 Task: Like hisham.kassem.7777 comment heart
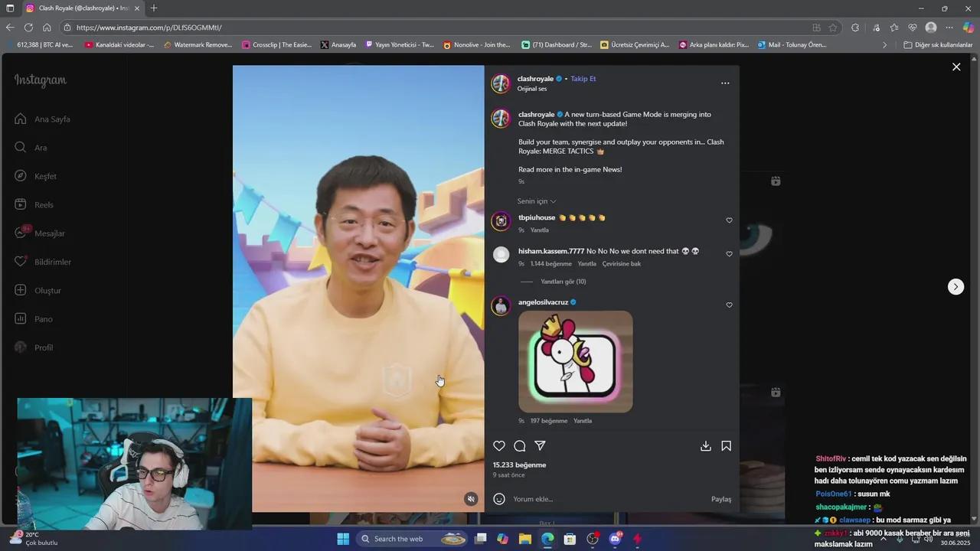[x=729, y=254]
